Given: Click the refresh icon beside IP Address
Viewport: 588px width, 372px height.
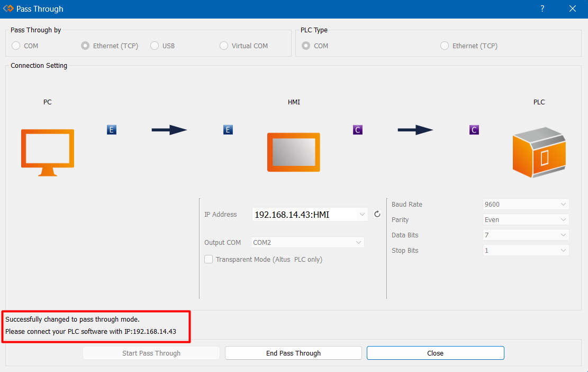Looking at the screenshot, I should 377,215.
